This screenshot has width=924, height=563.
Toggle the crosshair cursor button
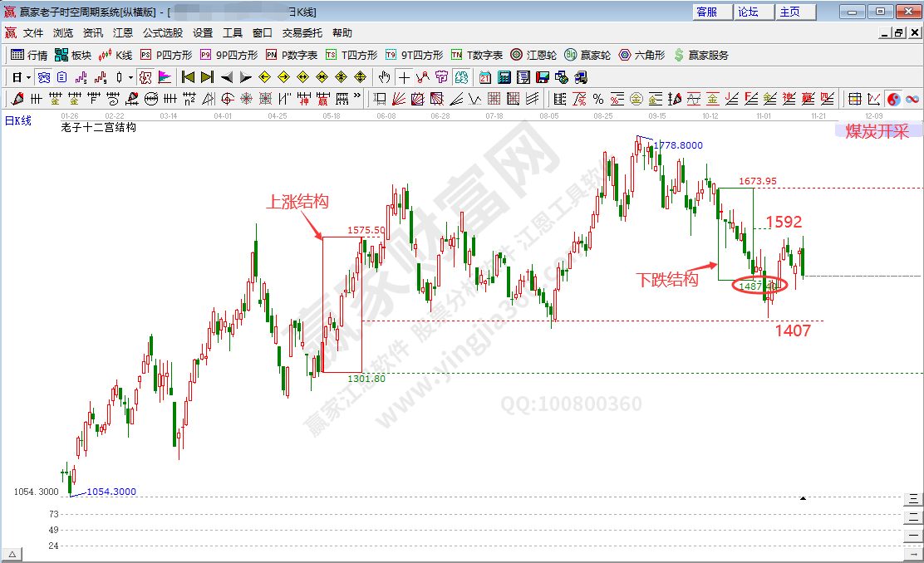coord(404,77)
